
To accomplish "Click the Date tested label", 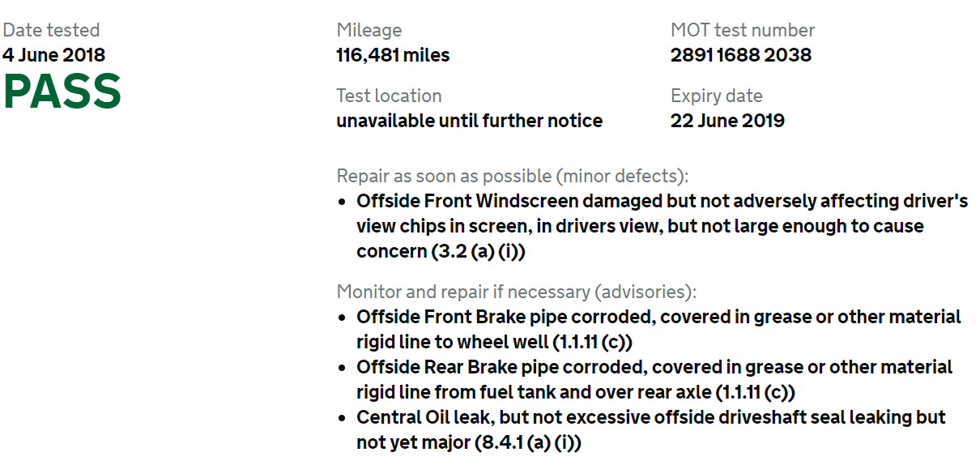I will coord(51,30).
